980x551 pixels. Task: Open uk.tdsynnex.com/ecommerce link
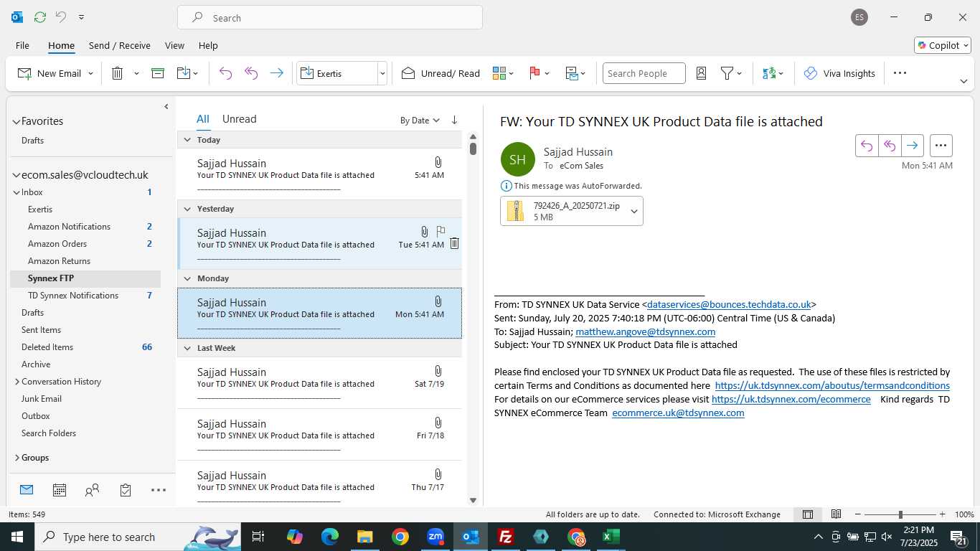click(791, 399)
